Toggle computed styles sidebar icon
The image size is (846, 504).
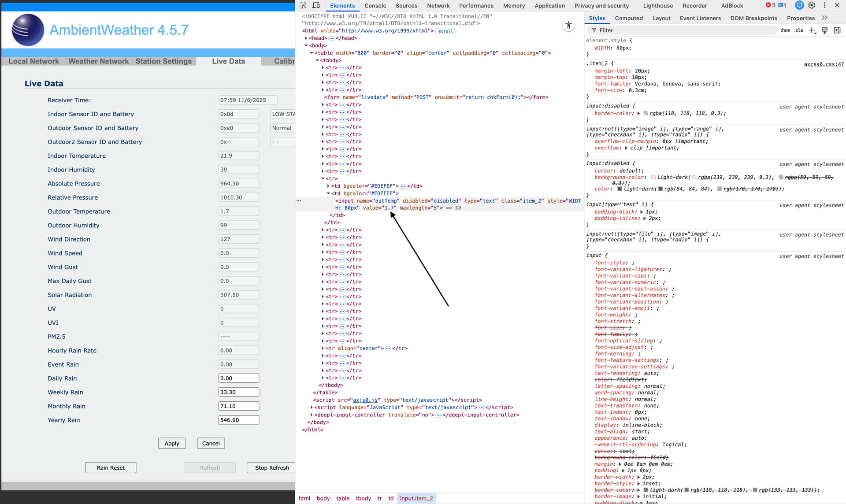(837, 30)
